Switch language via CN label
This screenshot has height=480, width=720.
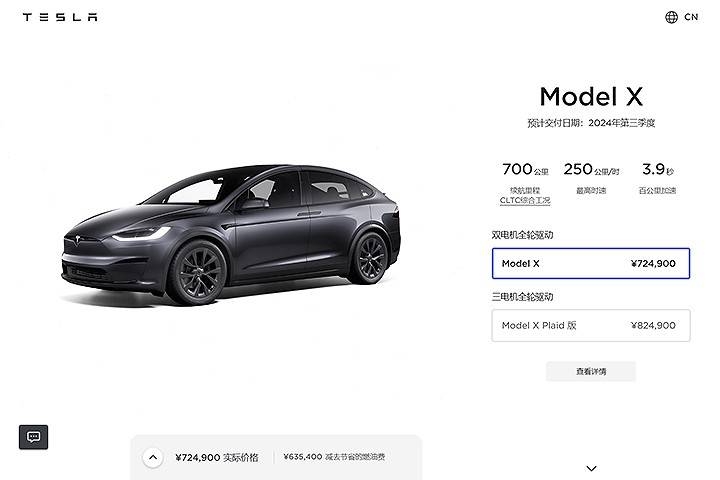click(691, 17)
